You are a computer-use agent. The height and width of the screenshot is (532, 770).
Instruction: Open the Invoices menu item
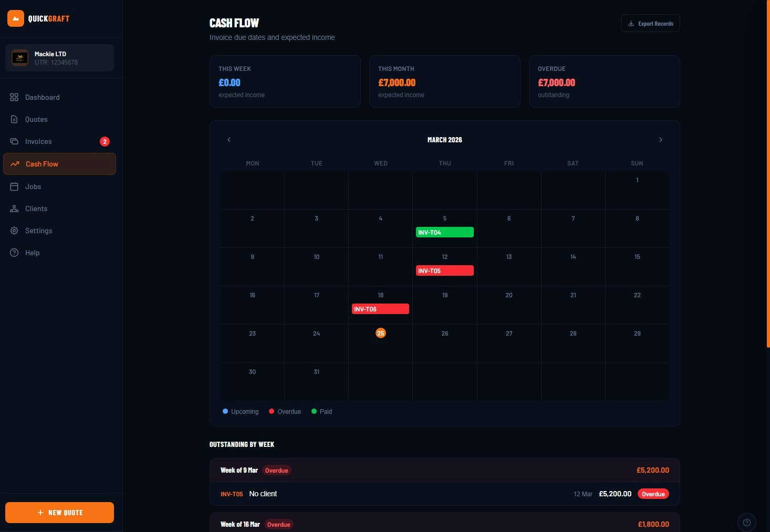[59, 141]
